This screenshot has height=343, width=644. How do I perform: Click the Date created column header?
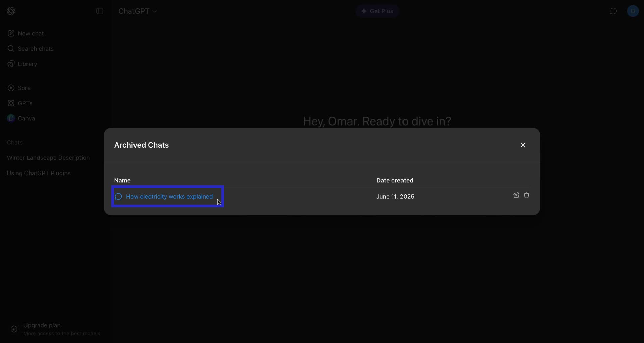point(395,180)
